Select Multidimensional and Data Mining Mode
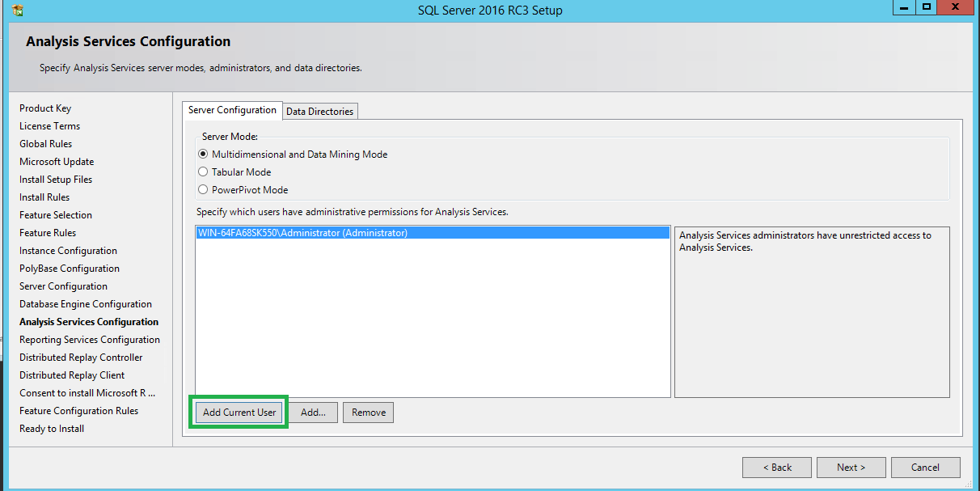 click(293, 154)
